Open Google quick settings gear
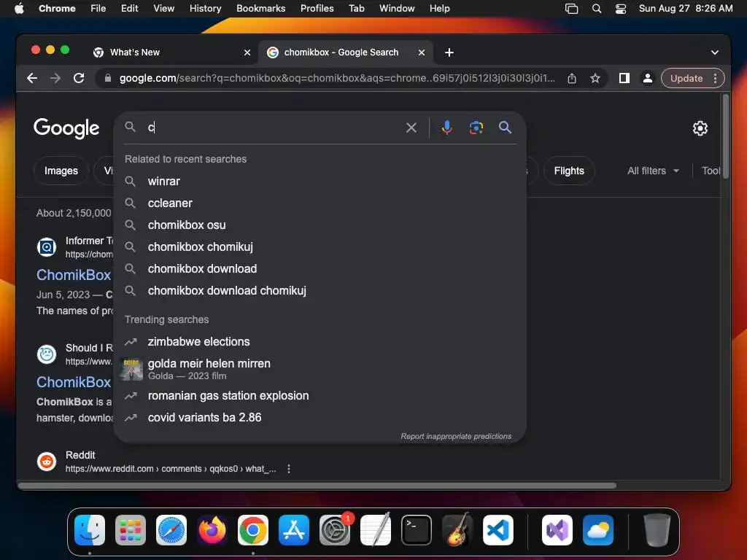The height and width of the screenshot is (560, 747). point(700,128)
